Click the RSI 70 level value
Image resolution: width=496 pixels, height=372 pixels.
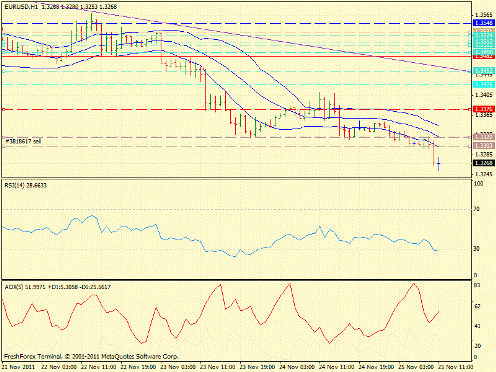[x=477, y=209]
